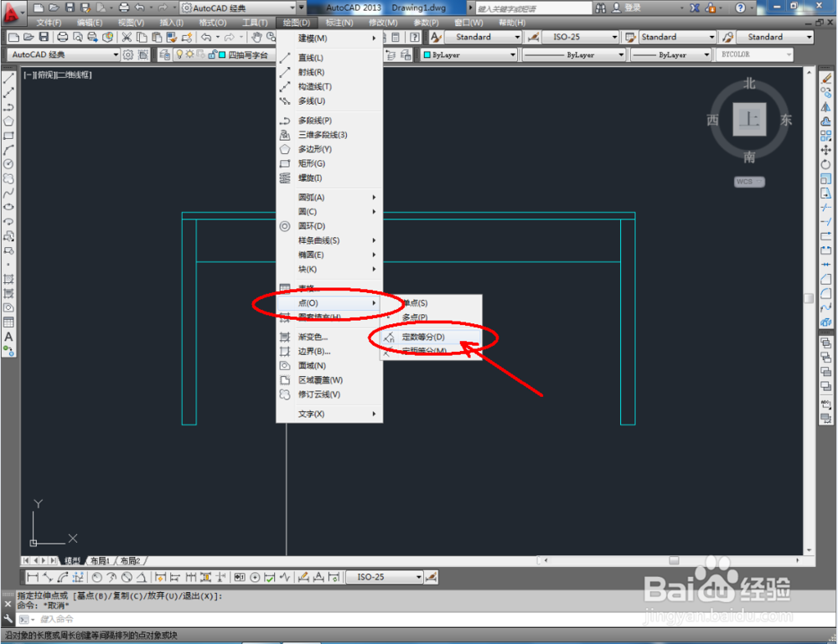Select the Line tool in left toolbar
The width and height of the screenshot is (838, 644).
tap(8, 78)
